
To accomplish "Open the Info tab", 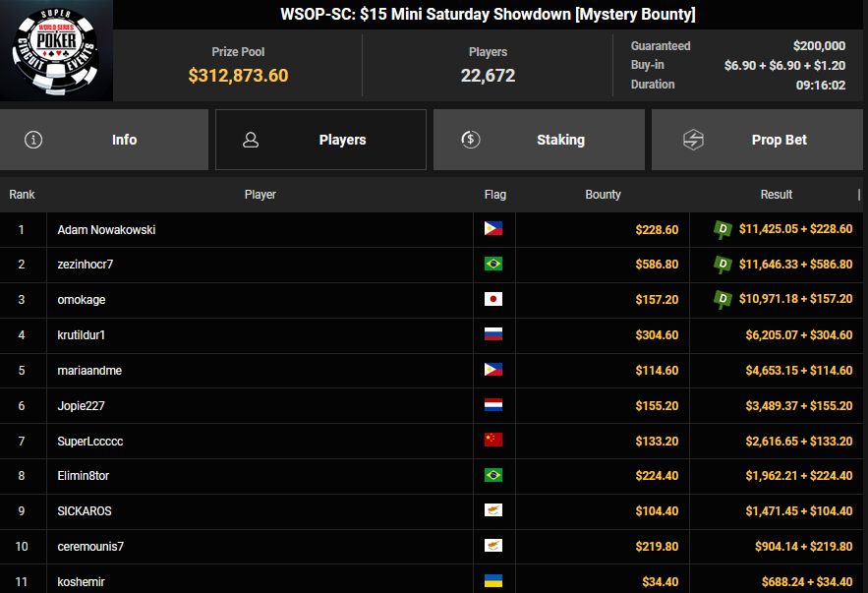I will tap(104, 140).
